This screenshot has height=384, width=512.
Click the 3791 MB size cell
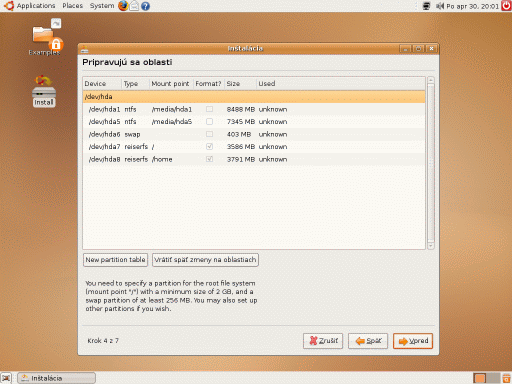pos(241,159)
